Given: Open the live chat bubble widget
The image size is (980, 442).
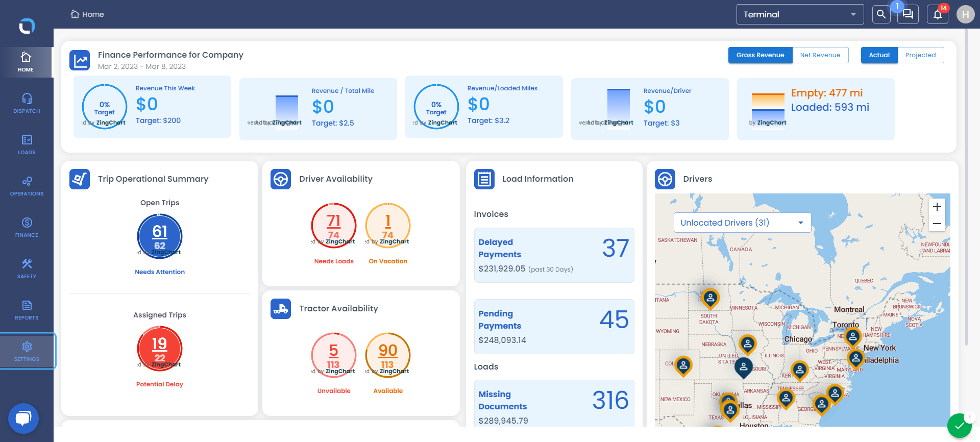Looking at the screenshot, I should 23,419.
